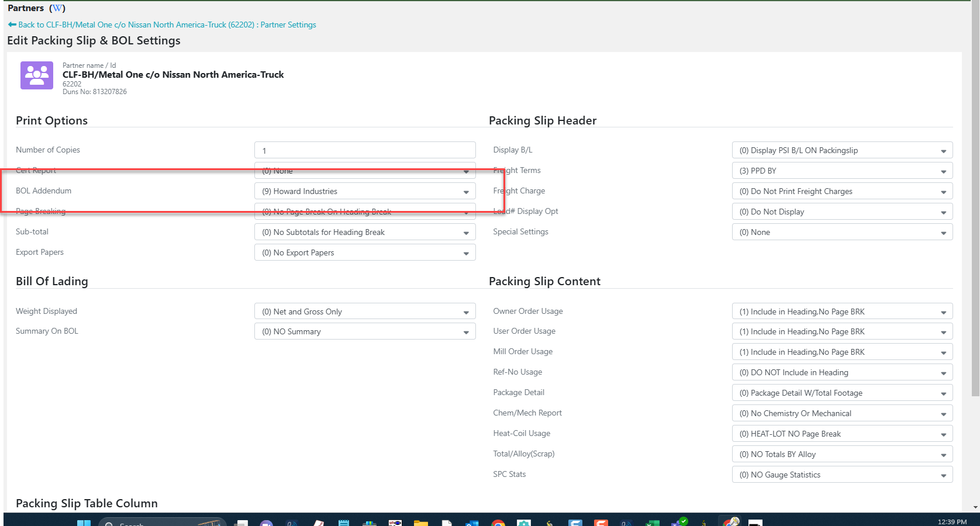
Task: Click the 12:39 PM taskbar clock
Action: click(x=952, y=522)
